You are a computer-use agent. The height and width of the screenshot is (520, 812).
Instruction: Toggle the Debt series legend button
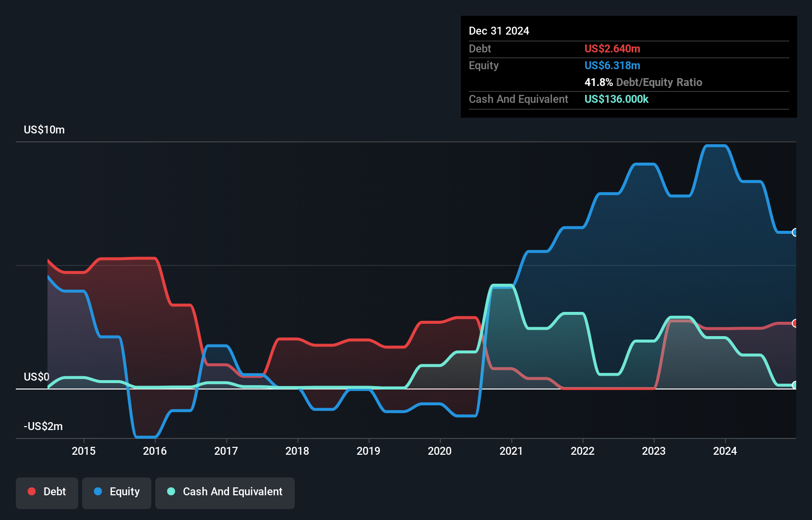47,493
